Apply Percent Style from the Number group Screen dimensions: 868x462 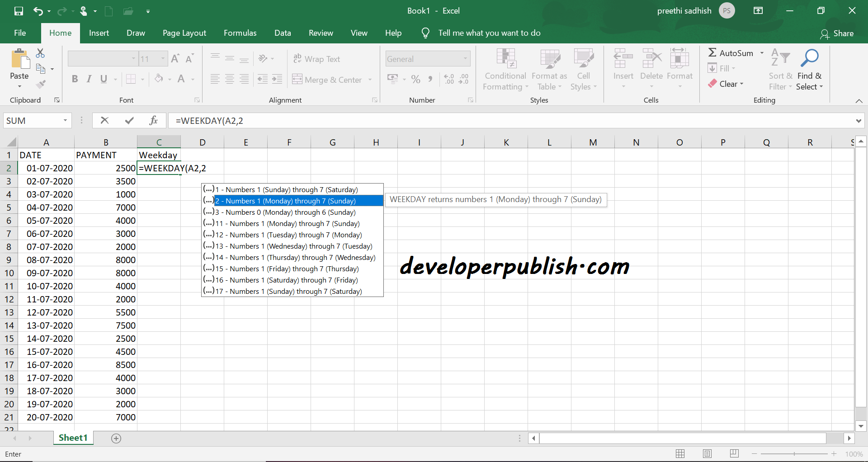coord(415,79)
